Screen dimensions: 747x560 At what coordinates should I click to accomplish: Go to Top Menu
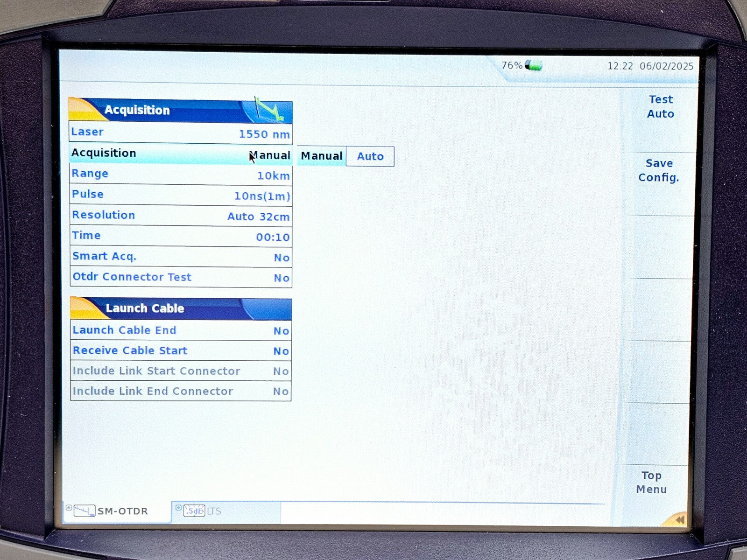pyautogui.click(x=651, y=483)
